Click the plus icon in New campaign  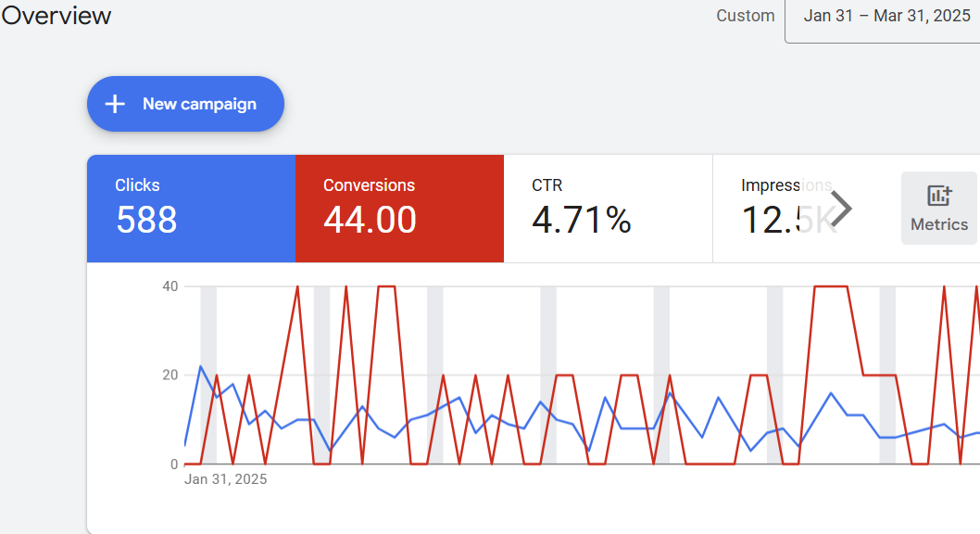point(115,104)
